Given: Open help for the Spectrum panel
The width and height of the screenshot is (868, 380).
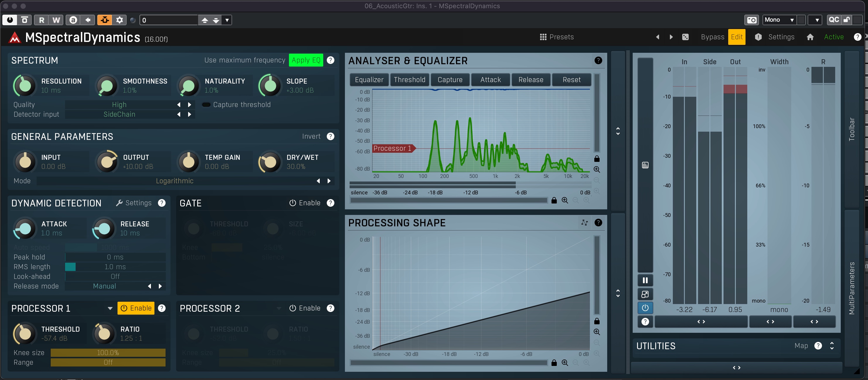Looking at the screenshot, I should pyautogui.click(x=331, y=60).
